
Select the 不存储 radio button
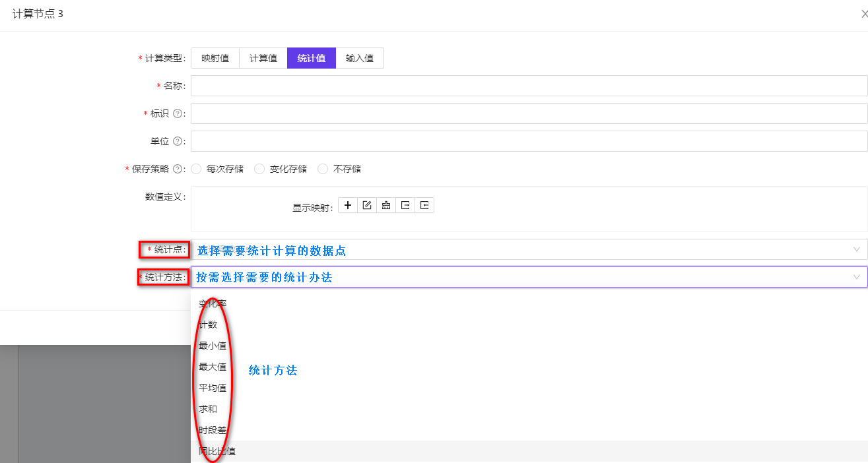tap(322, 169)
